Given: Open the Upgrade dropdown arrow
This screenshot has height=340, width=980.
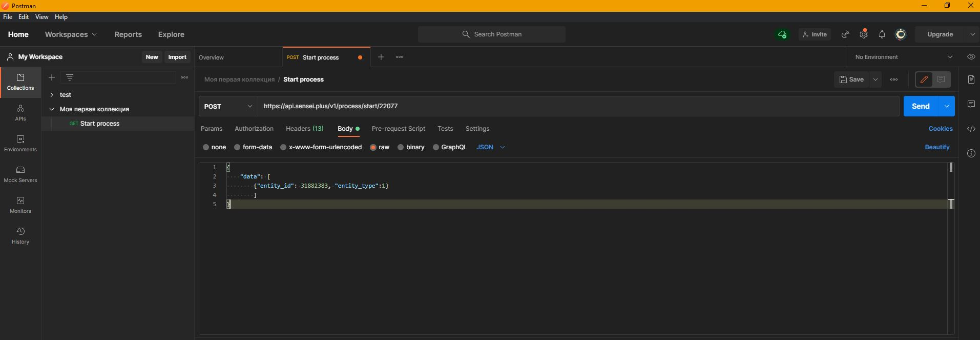Looking at the screenshot, I should click(x=972, y=34).
